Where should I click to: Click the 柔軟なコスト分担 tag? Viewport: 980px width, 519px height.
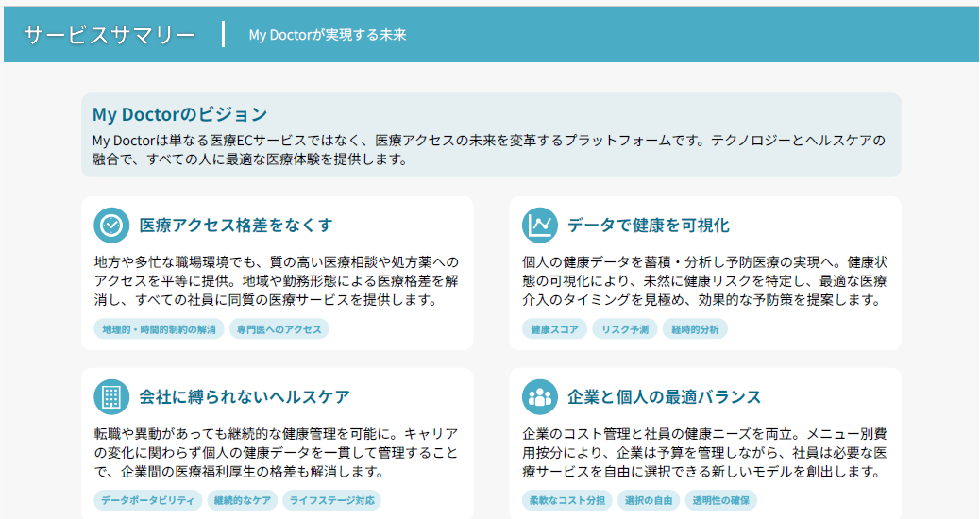[566, 500]
